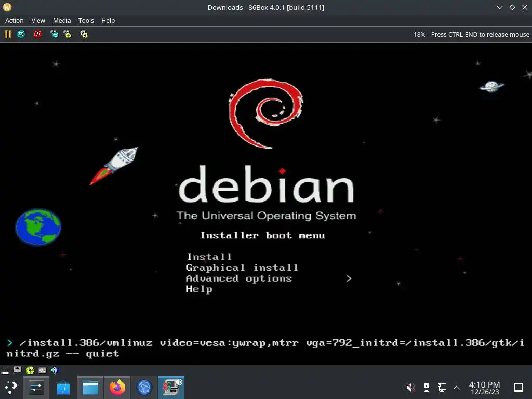Maximize the 86Box window

pos(512,7)
